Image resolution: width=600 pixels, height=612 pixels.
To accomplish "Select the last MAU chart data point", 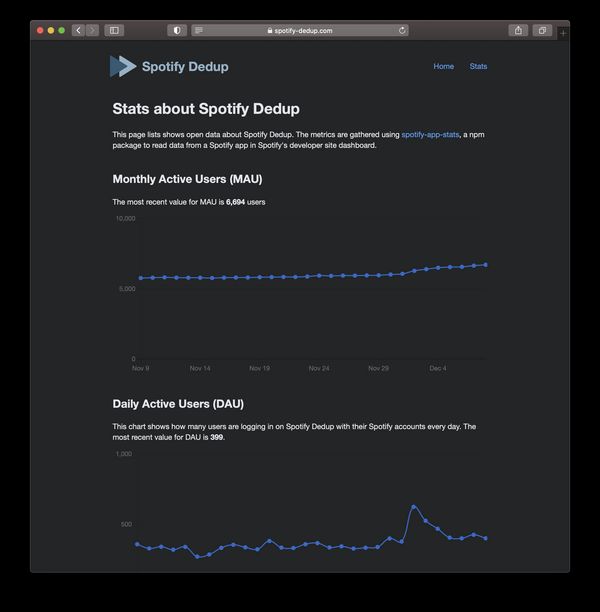I will coord(486,265).
